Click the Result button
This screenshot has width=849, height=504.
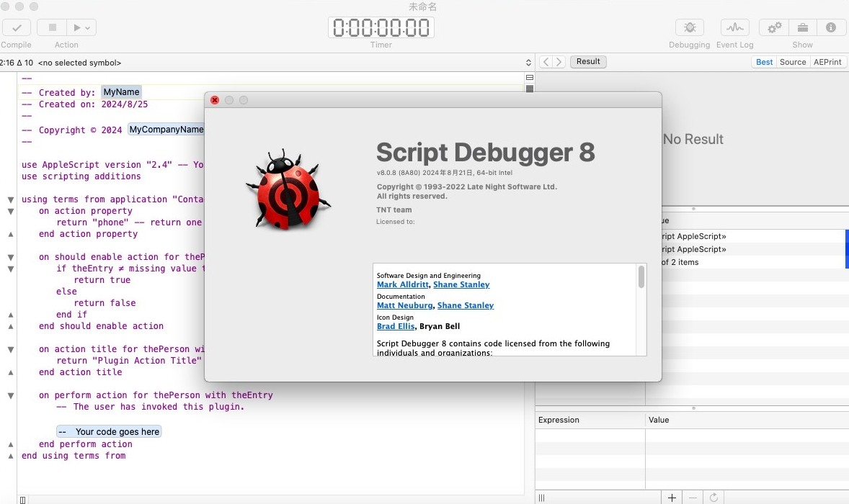pyautogui.click(x=588, y=62)
